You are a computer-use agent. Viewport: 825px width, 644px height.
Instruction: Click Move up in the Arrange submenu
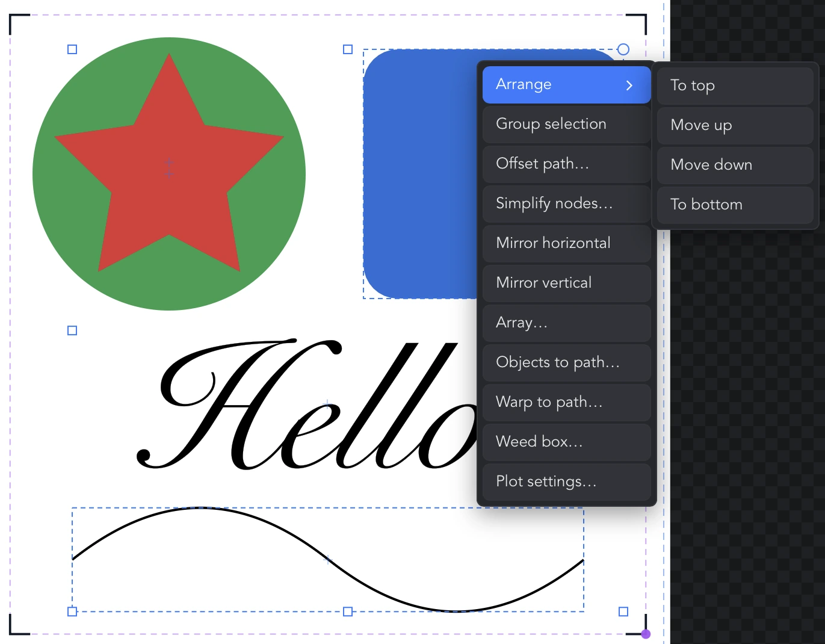coord(735,126)
